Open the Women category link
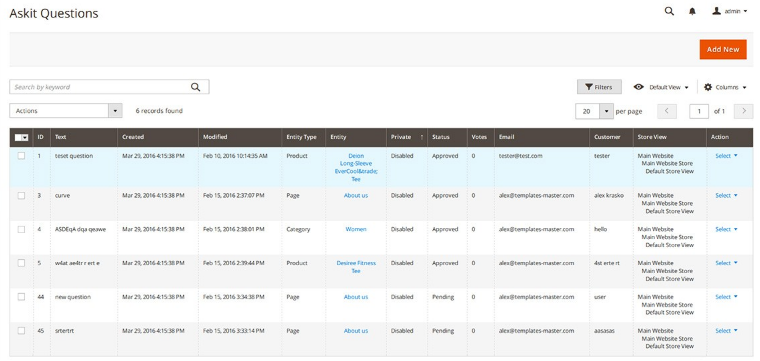The height and width of the screenshot is (361, 760). point(356,229)
